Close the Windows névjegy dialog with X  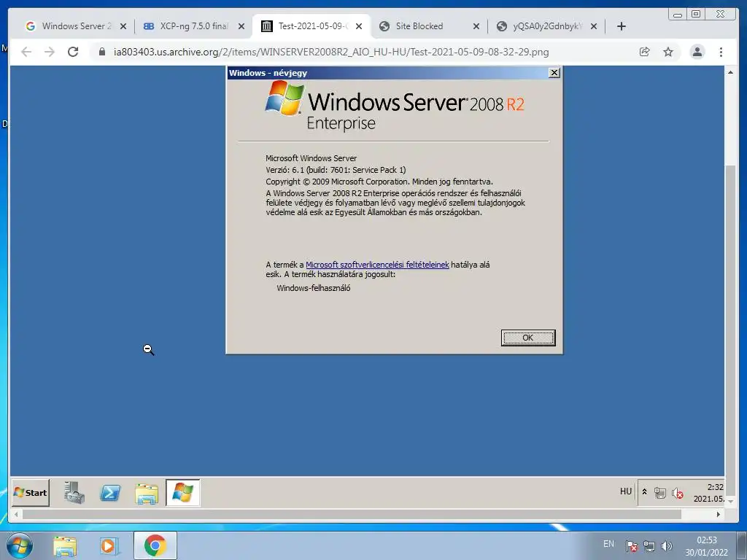click(x=554, y=72)
